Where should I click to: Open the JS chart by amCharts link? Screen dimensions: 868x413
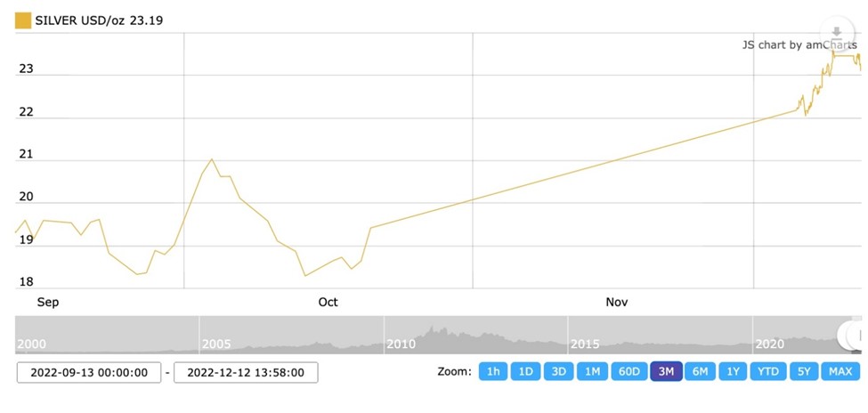click(x=794, y=45)
